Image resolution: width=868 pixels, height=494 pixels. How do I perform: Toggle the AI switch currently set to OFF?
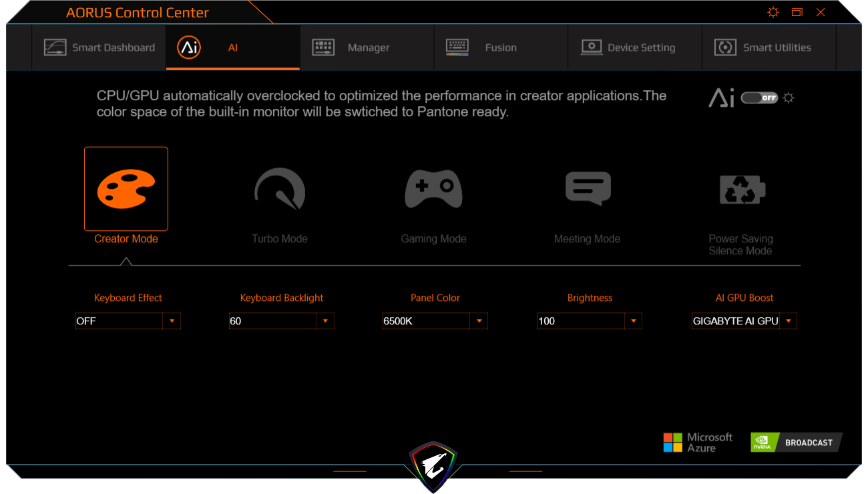(x=760, y=98)
